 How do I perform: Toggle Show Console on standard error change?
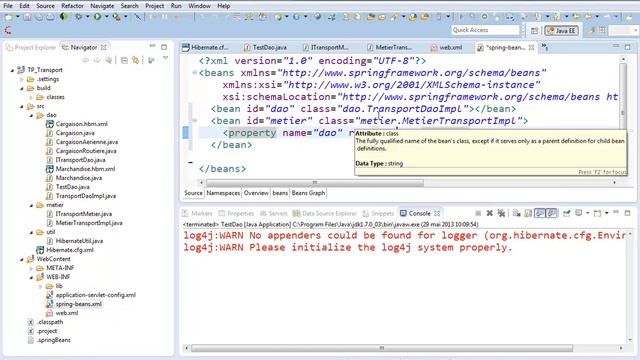point(551,213)
